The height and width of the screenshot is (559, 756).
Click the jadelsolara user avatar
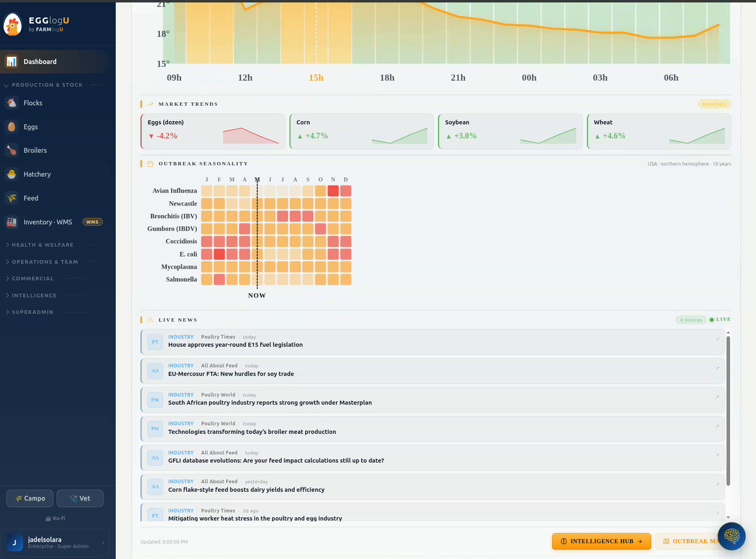coord(15,542)
